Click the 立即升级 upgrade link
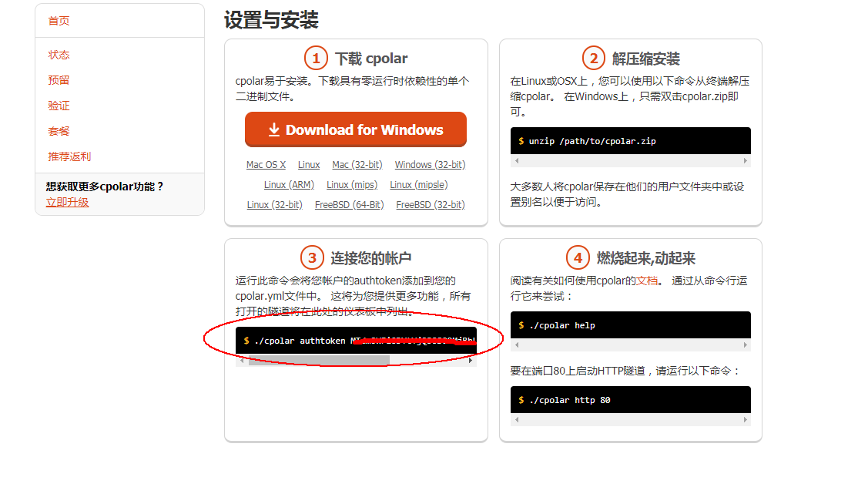Viewport: 868px width, 484px height. tap(67, 202)
